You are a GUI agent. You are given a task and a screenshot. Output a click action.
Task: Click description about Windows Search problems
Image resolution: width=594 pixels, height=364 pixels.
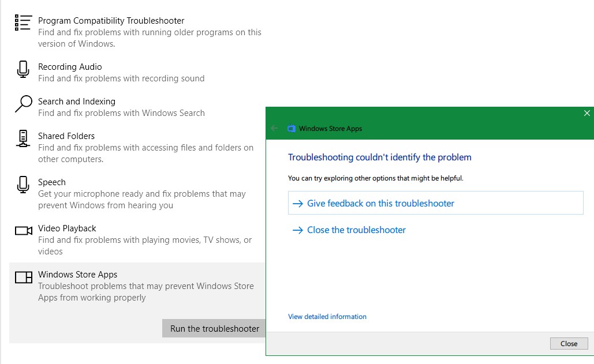(x=121, y=113)
